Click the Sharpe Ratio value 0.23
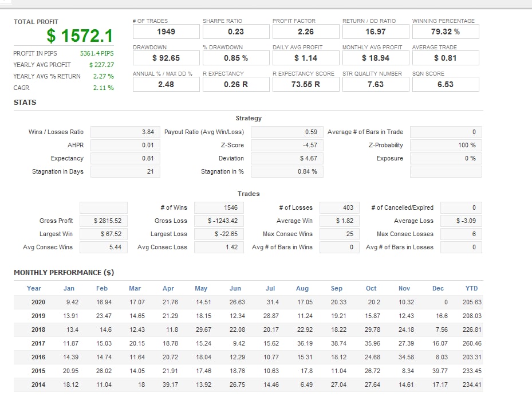This screenshot has width=532, height=400. pos(236,32)
